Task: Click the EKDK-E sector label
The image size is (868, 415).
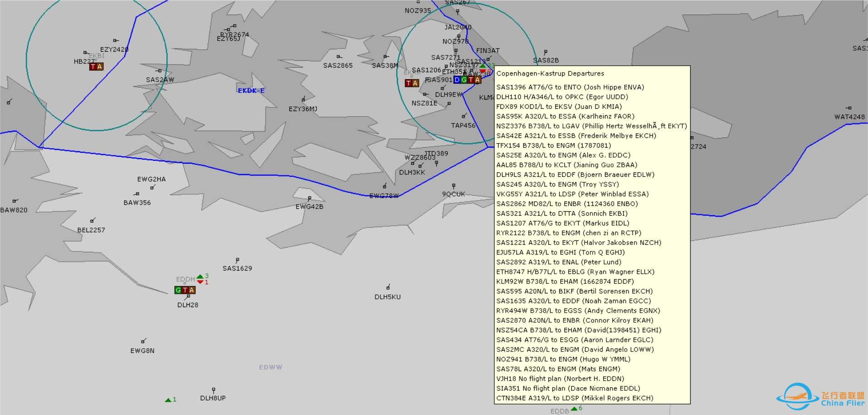Action: click(x=251, y=90)
